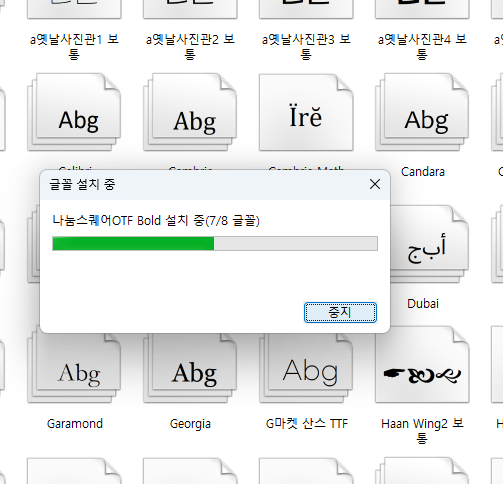Viewport: 503px width, 484px height.
Task: Select the Candara font icon
Action: (422, 112)
